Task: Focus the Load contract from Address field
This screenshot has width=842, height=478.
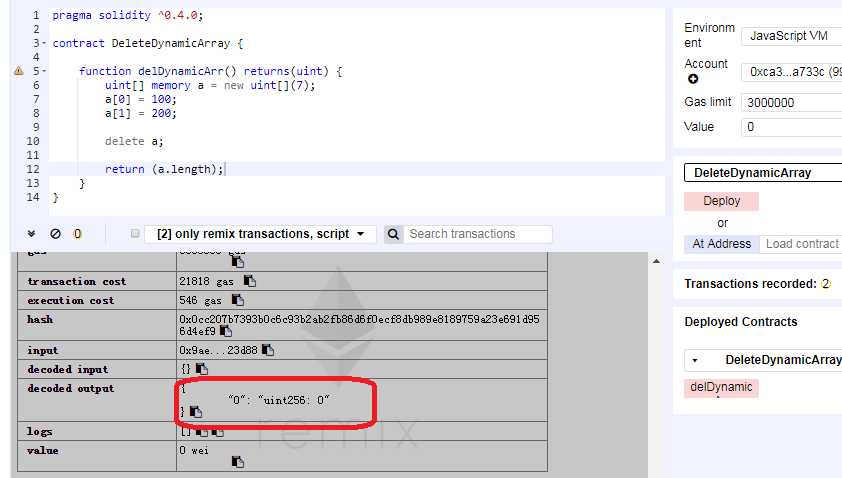Action: pos(801,244)
